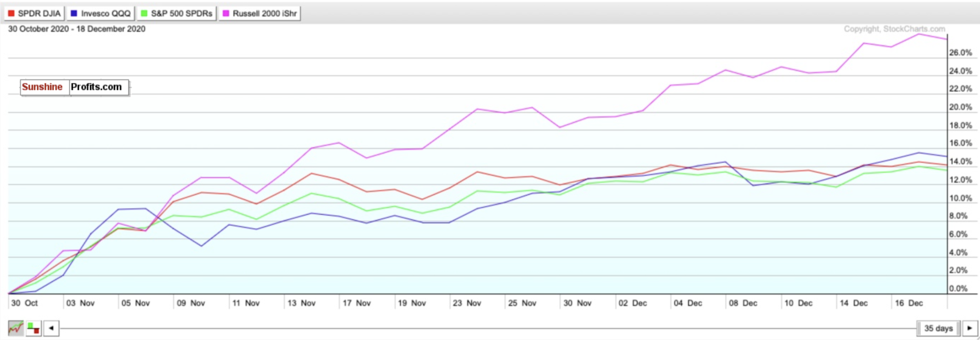The height and width of the screenshot is (340, 980).
Task: Click the 12.0% axis value
Action: click(x=961, y=180)
